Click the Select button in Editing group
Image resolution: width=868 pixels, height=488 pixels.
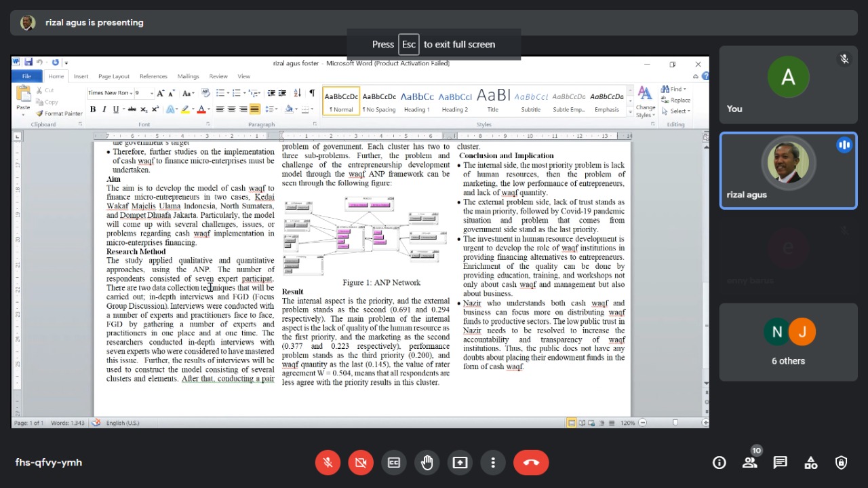[x=676, y=111]
